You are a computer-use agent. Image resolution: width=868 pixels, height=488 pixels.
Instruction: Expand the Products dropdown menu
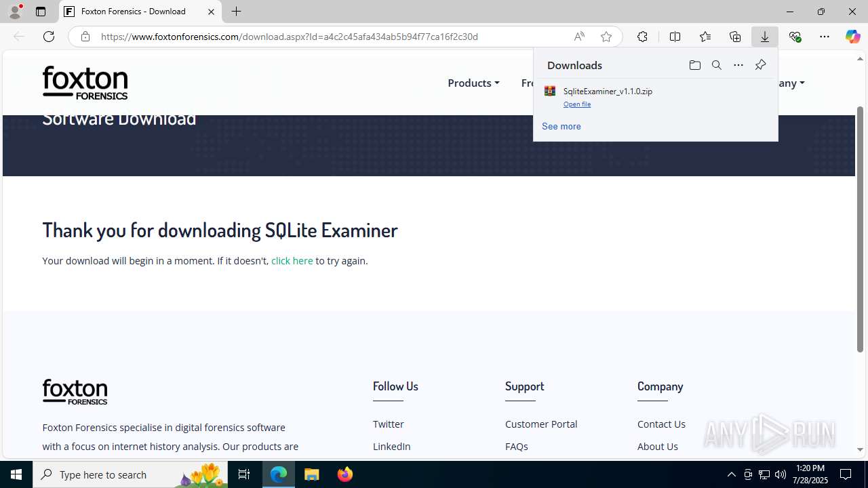pyautogui.click(x=473, y=83)
